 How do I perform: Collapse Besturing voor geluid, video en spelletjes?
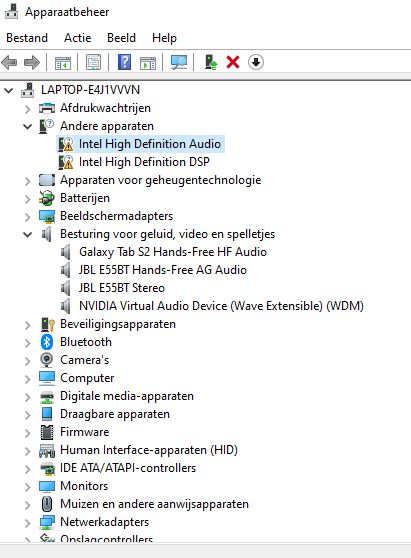(27, 235)
